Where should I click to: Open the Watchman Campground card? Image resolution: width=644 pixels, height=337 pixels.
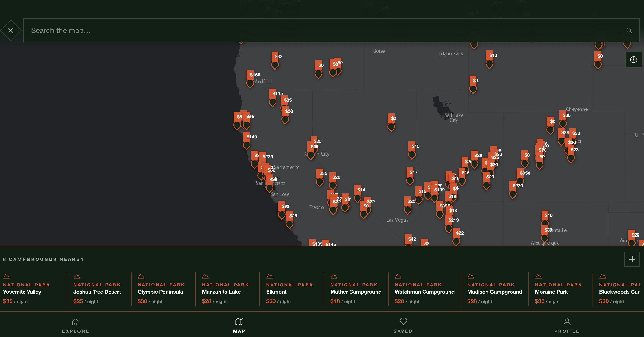[x=424, y=289]
